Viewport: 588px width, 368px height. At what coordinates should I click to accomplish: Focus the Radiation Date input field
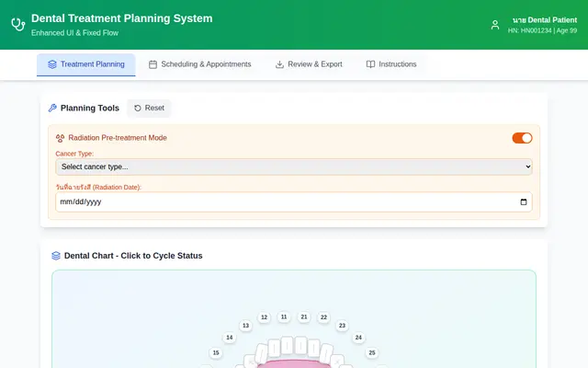coord(294,202)
